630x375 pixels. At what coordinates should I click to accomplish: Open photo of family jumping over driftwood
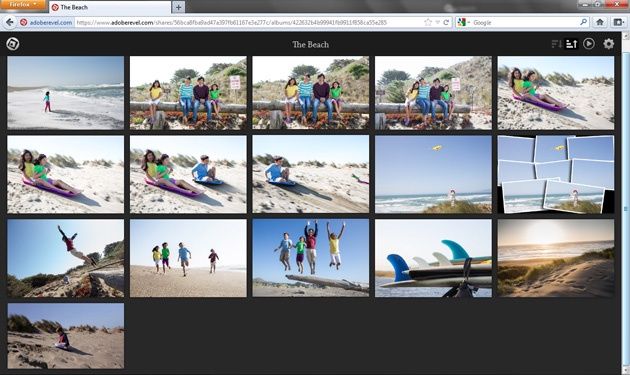[x=311, y=258]
